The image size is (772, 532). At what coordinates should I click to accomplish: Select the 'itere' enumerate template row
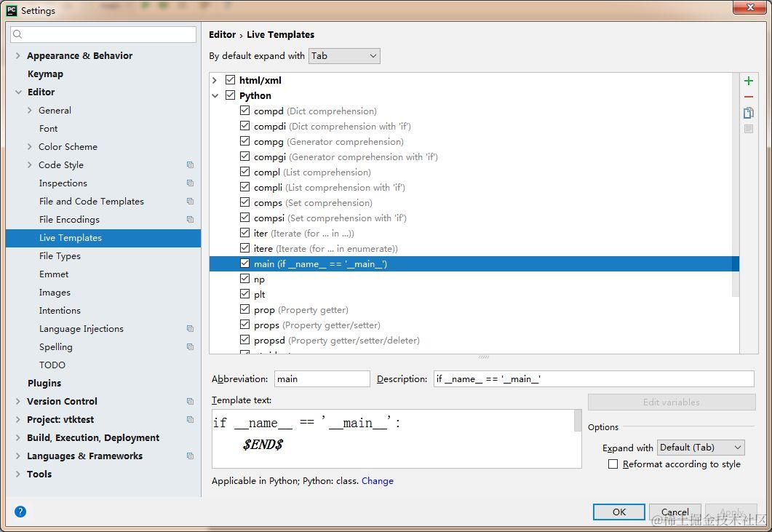tap(474, 248)
